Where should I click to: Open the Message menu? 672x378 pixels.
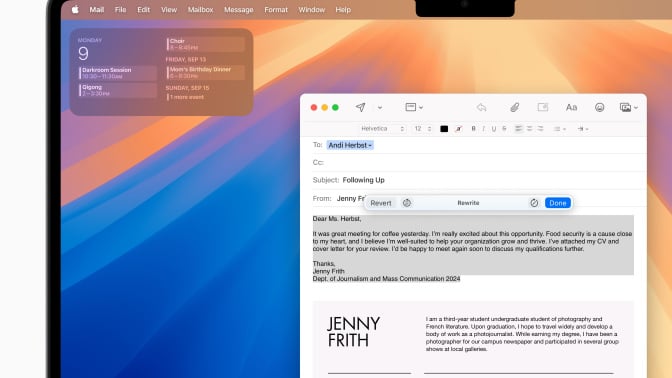click(238, 9)
